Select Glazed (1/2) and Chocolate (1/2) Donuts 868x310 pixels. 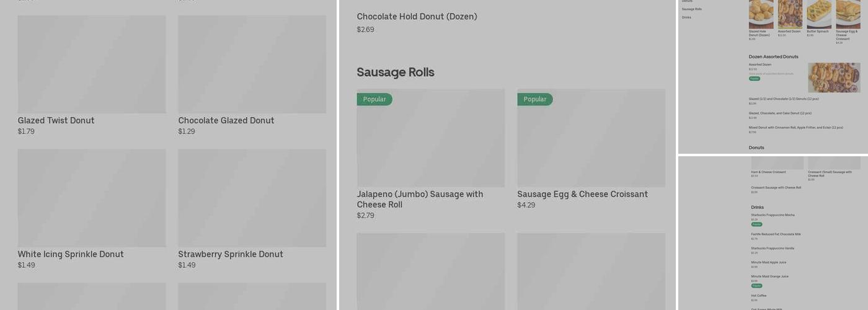pos(784,99)
